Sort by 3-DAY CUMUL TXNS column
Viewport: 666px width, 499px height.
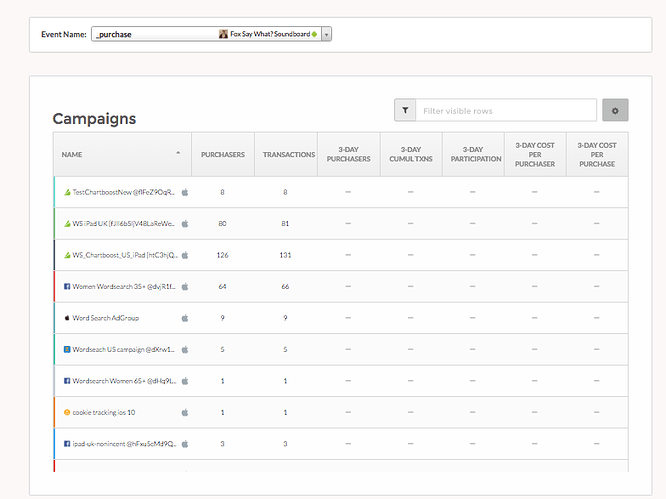[411, 155]
